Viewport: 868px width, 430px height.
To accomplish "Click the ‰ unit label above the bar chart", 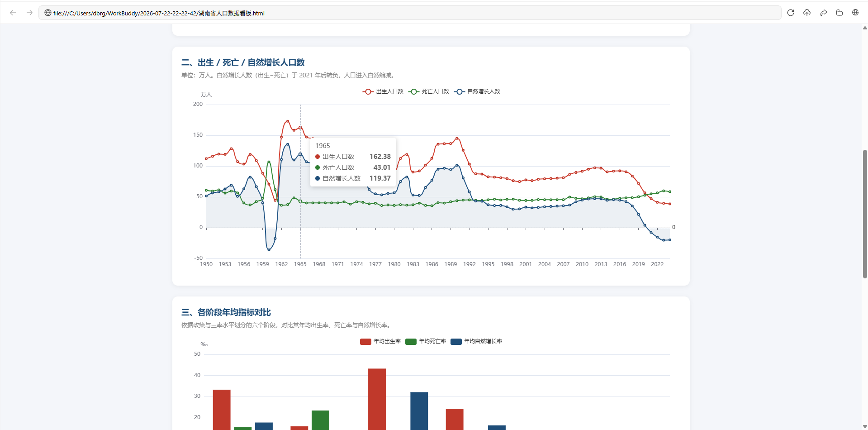I will click(204, 344).
